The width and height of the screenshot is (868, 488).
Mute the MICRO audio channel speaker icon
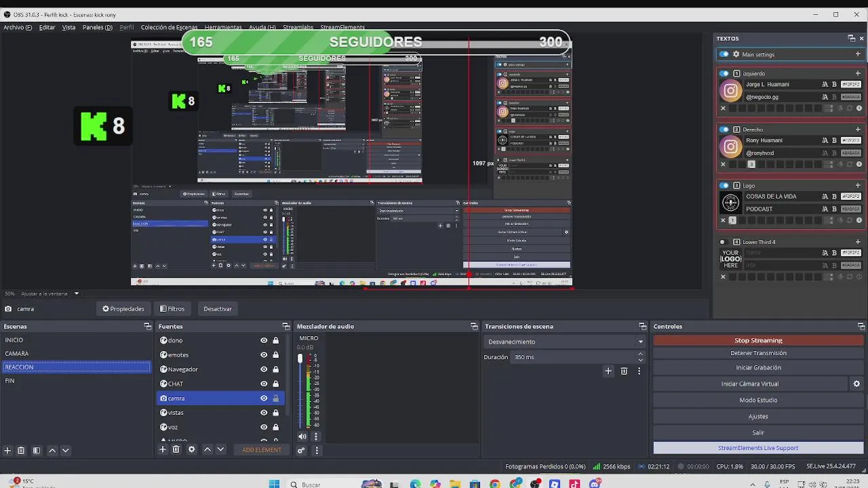pos(302,436)
